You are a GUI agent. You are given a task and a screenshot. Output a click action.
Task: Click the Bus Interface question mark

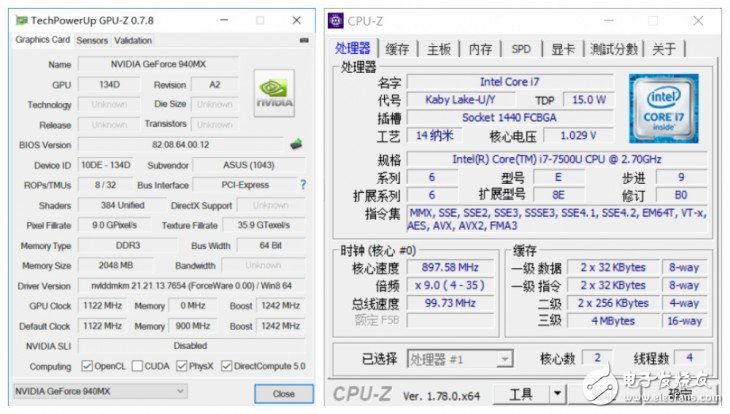pyautogui.click(x=303, y=185)
